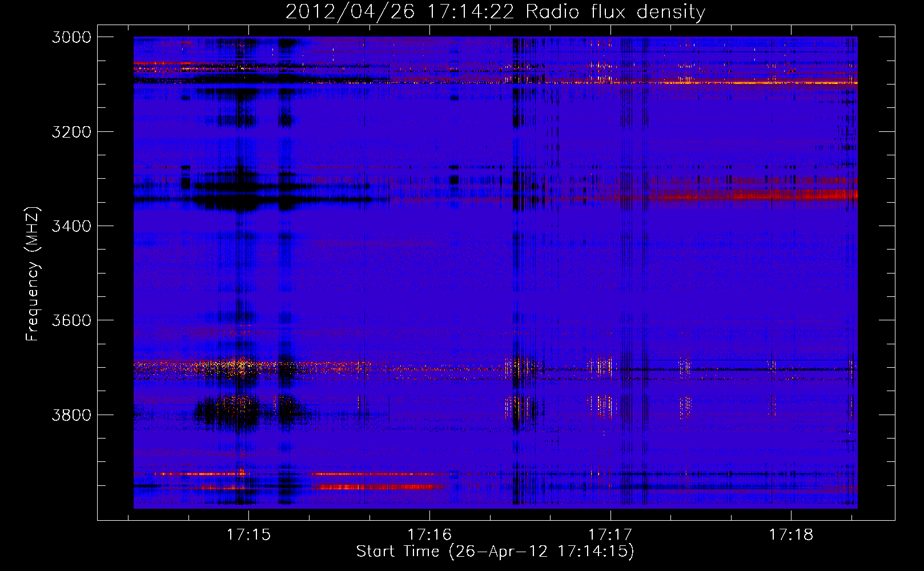Viewport: 924px width, 571px height.
Task: Click the '17:16' time axis label
Action: pyautogui.click(x=429, y=535)
